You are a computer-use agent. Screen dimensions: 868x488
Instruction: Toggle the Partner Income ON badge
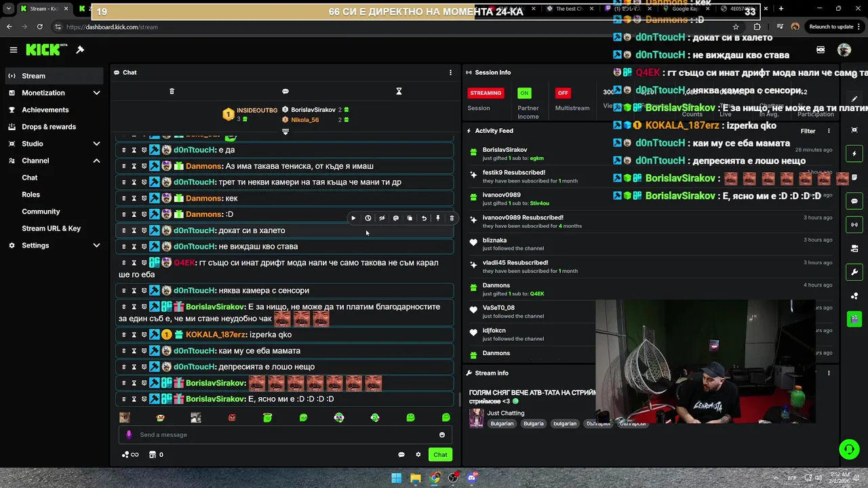[524, 93]
